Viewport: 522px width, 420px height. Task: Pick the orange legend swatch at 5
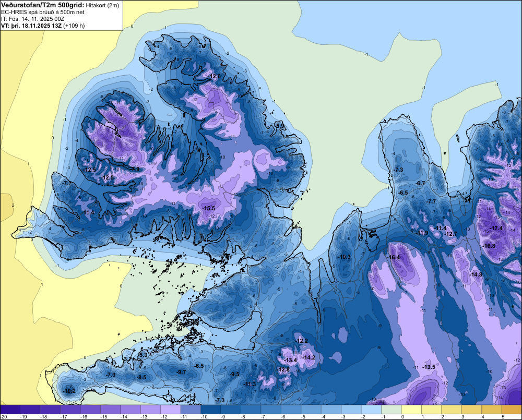(512, 410)
